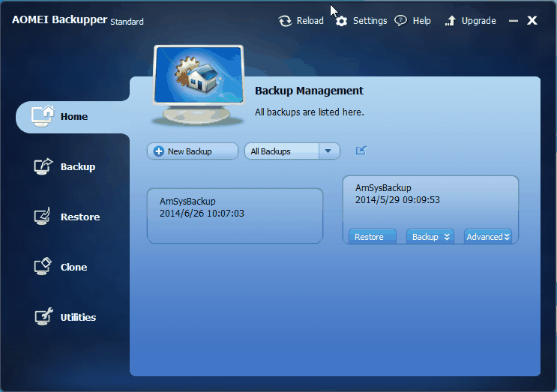
Task: Click the timestamp 2014/5/29 09:09:53
Action: tap(397, 200)
